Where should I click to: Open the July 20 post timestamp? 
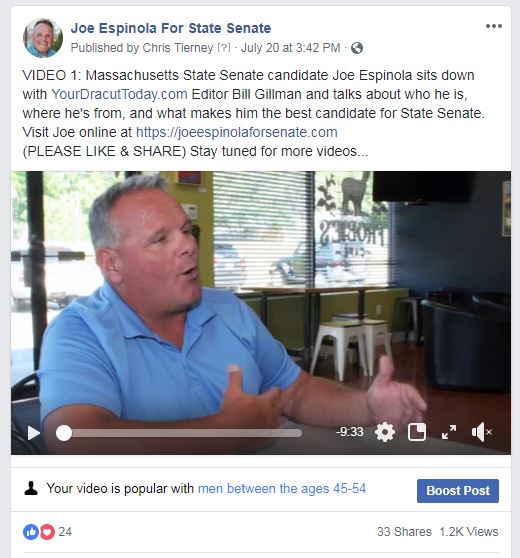click(x=290, y=48)
